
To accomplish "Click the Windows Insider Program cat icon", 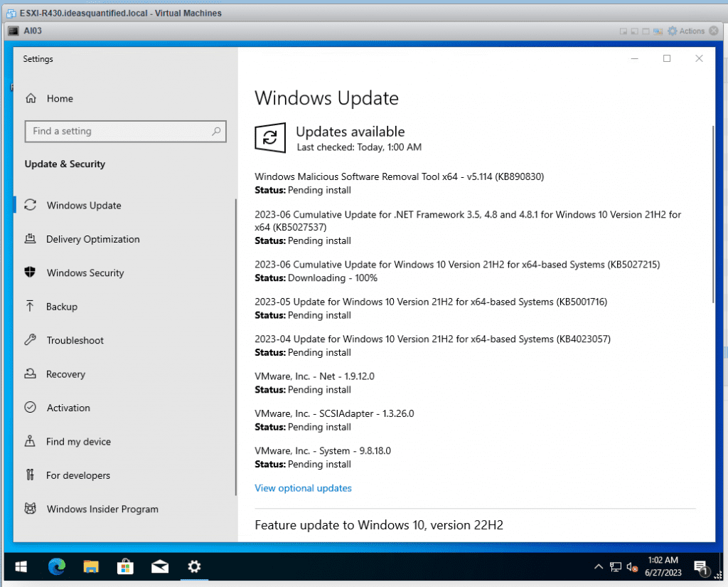I will click(x=30, y=509).
